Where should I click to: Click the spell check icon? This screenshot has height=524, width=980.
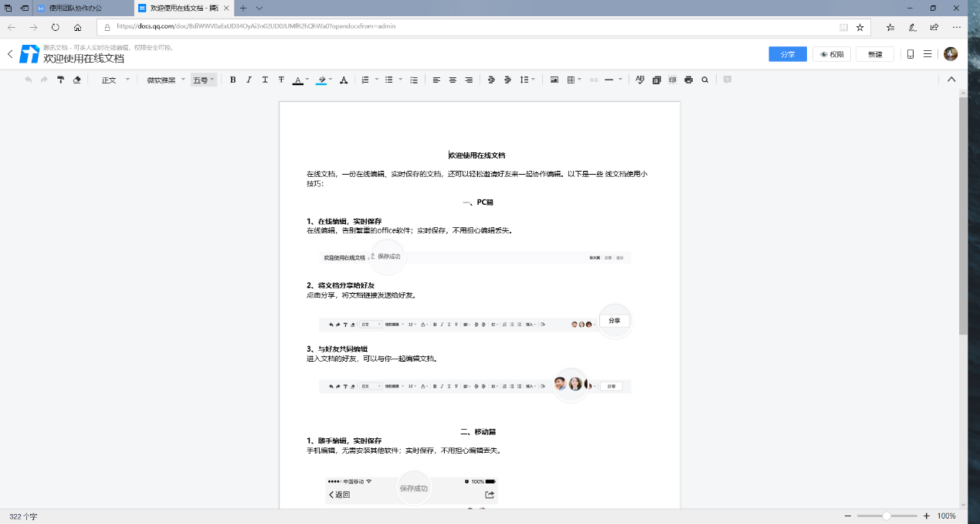click(x=639, y=80)
